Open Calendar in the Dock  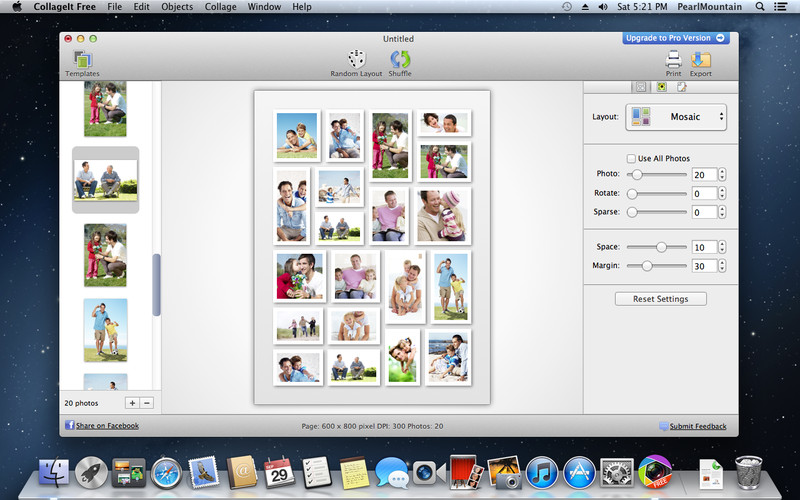[x=279, y=472]
